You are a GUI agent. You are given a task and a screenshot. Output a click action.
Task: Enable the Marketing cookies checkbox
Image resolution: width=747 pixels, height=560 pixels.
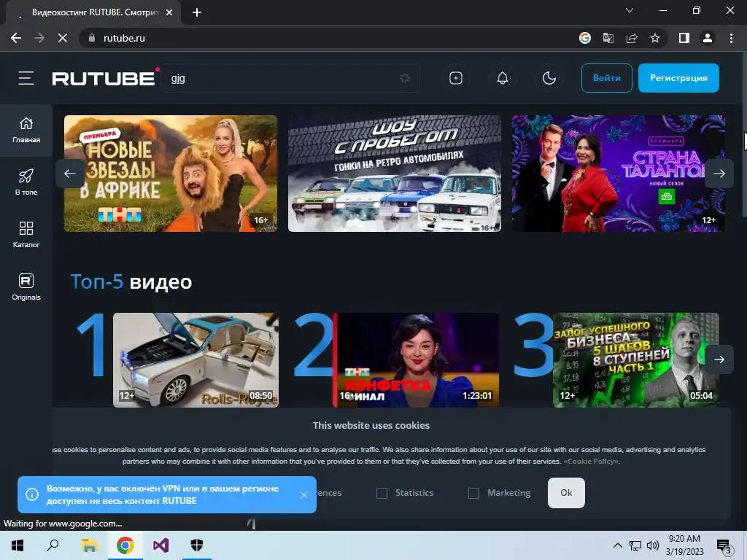[x=473, y=494]
